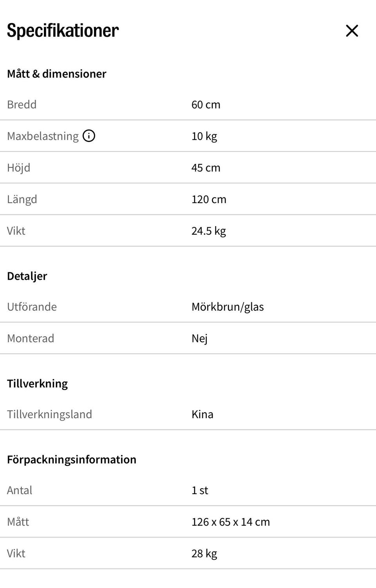Image resolution: width=376 pixels, height=588 pixels.
Task: Click the 24.5 kg weight value
Action: (208, 231)
